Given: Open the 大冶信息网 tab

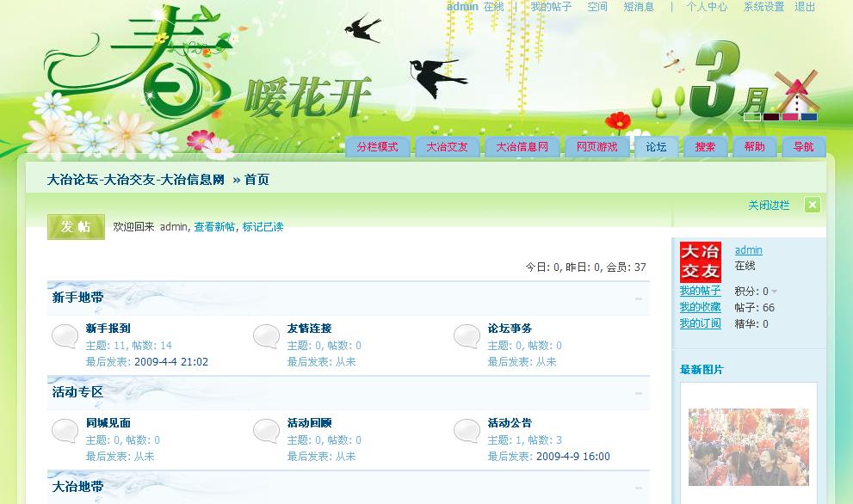Looking at the screenshot, I should [522, 147].
